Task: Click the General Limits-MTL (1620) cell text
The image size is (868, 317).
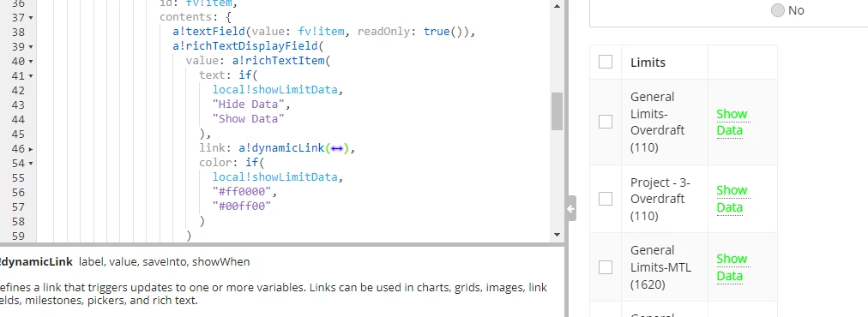Action: [x=660, y=268]
